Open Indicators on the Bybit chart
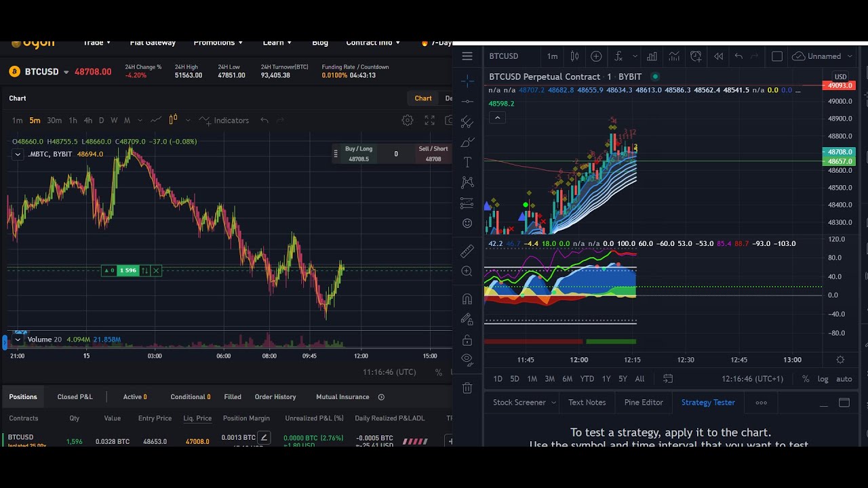Image resolution: width=868 pixels, height=488 pixels. (x=224, y=121)
